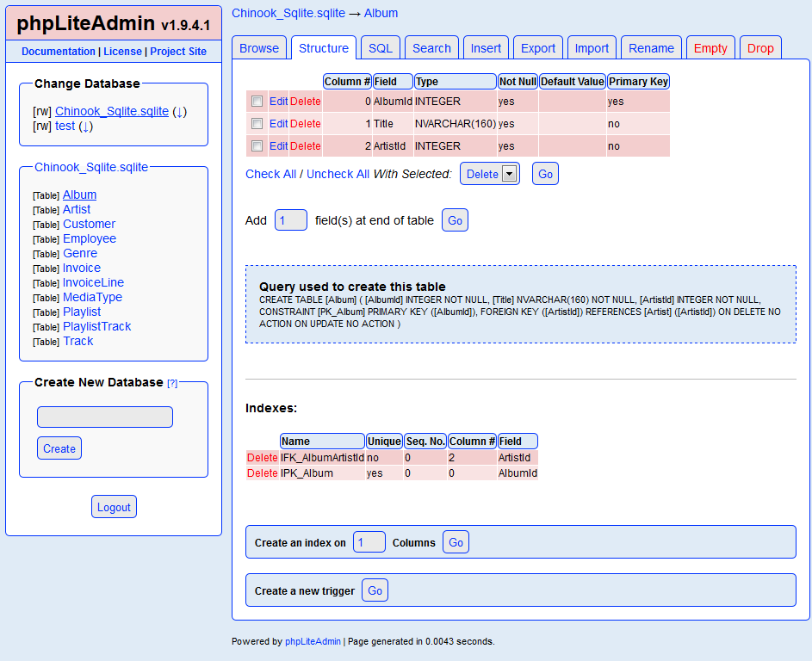Delete the IFK_AlbumArtistId index
Viewport: 812px width, 661px height.
click(263, 458)
